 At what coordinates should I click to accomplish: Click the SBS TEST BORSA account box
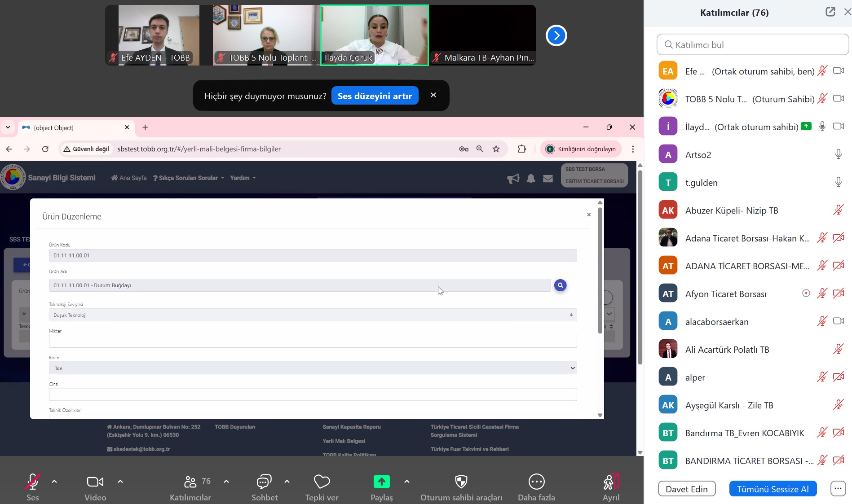tap(594, 175)
